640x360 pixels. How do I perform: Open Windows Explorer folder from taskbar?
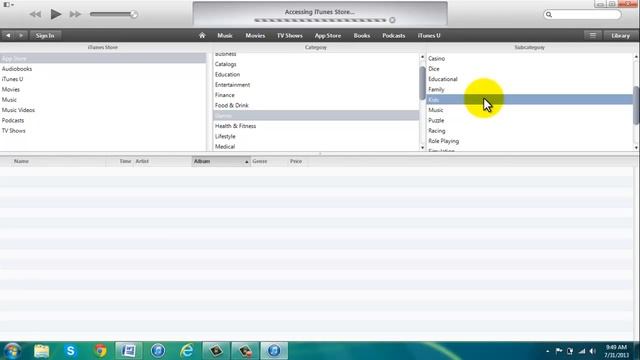42,351
